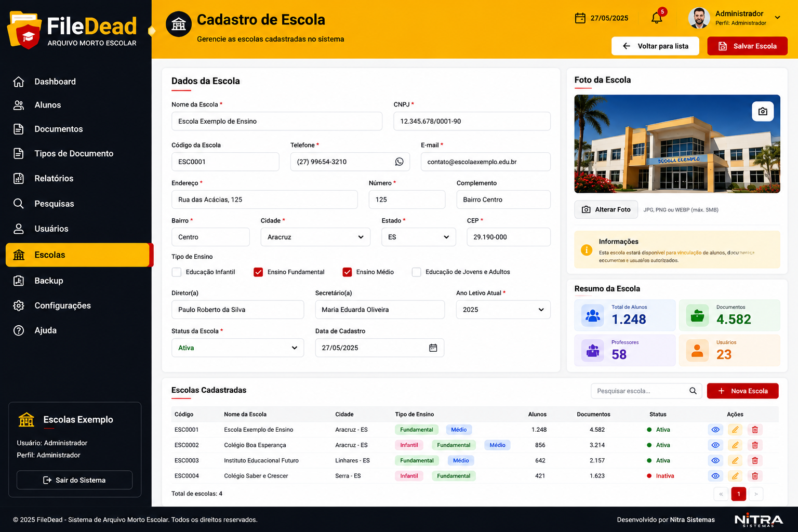Click Voltar para lista button

point(655,46)
